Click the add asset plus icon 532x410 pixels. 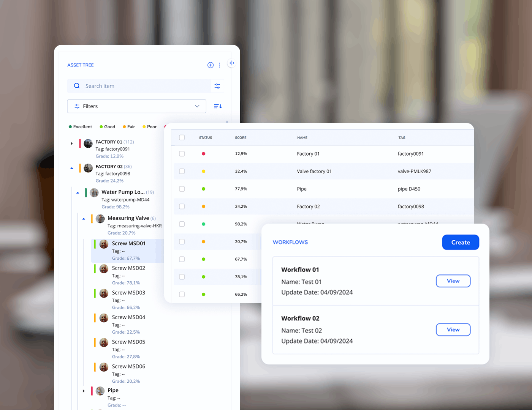[x=210, y=65]
